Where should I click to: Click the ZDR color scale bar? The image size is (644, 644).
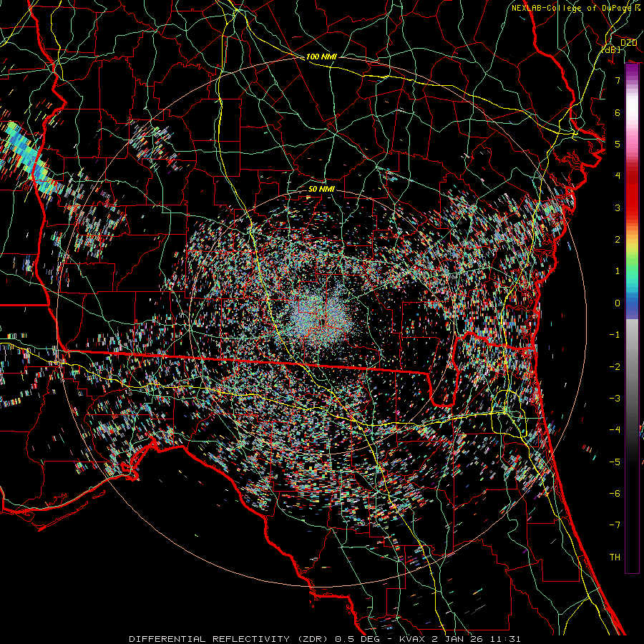tap(632, 318)
